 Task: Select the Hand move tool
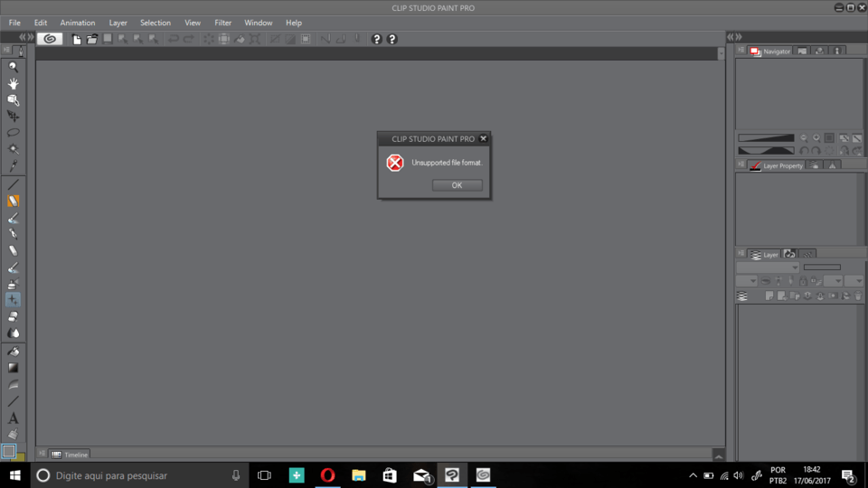[14, 83]
